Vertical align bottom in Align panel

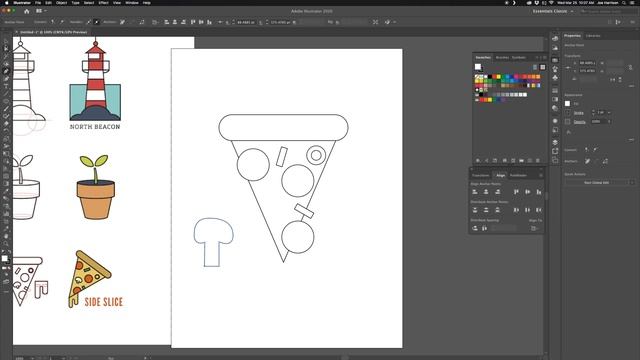tap(539, 192)
